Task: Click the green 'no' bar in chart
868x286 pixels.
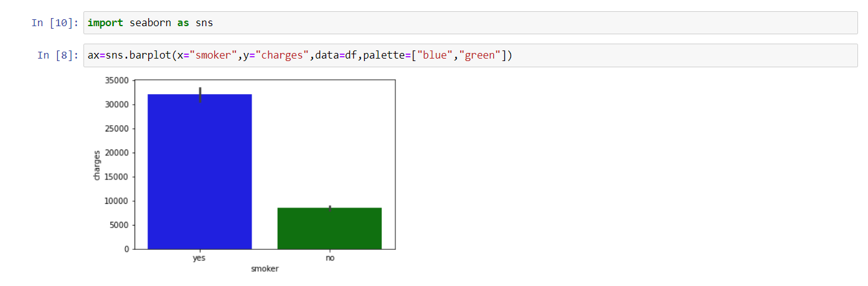Action: click(329, 228)
